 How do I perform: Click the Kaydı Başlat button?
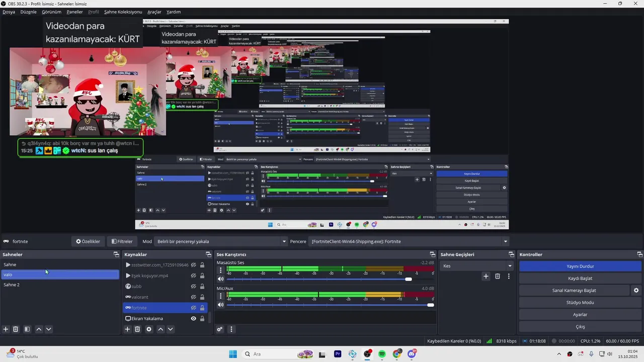coord(580,278)
